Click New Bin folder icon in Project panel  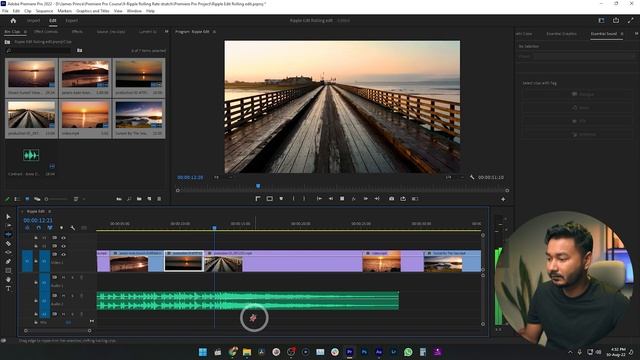pyautogui.click(x=139, y=199)
